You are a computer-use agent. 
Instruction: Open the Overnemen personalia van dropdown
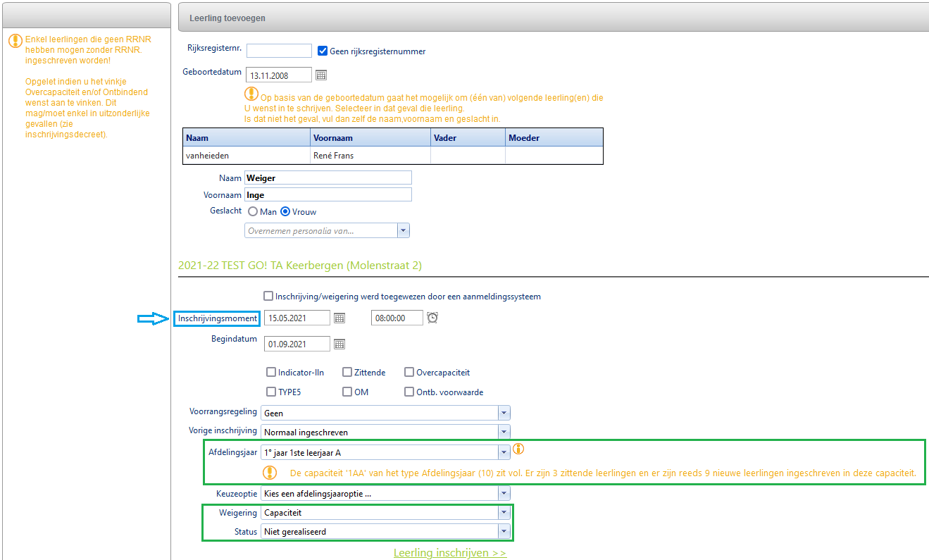point(403,230)
